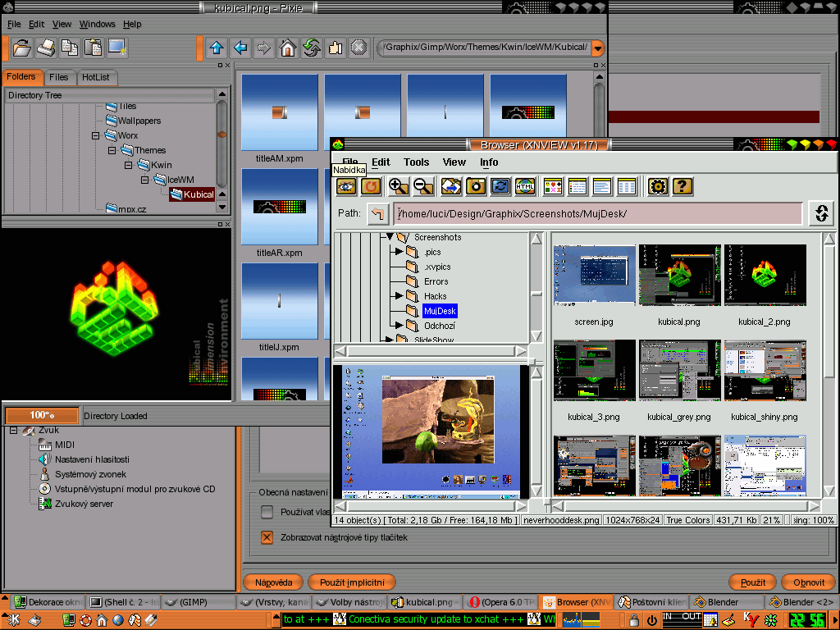Screen dimensions: 840x630
Task: Navigate back with Pixie's left arrow
Action: [240, 48]
